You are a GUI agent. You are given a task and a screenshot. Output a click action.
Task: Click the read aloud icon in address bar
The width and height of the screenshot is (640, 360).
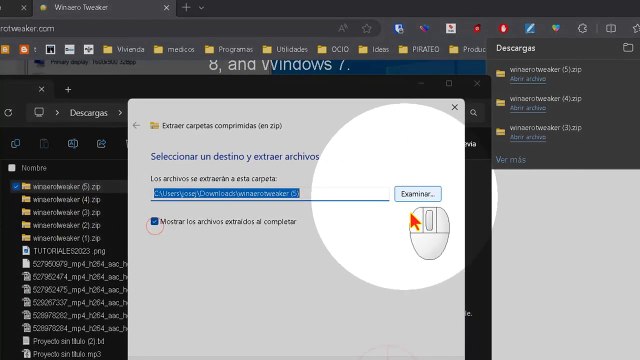[x=343, y=28]
